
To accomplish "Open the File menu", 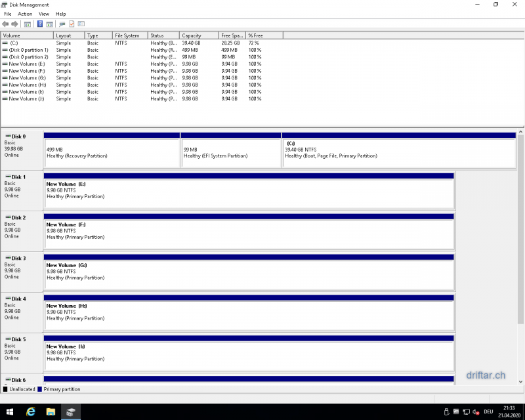I will [x=8, y=14].
